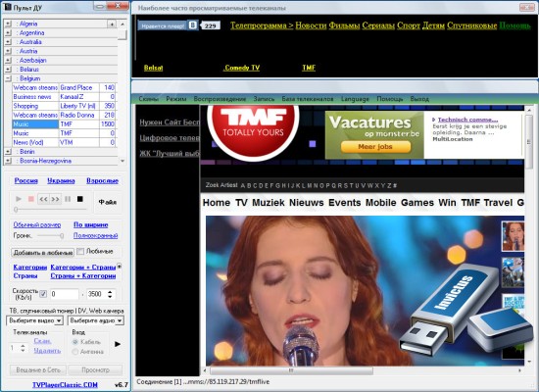Click the fast-forward >> button
Viewport: 539px width, 392px height.
(x=55, y=199)
